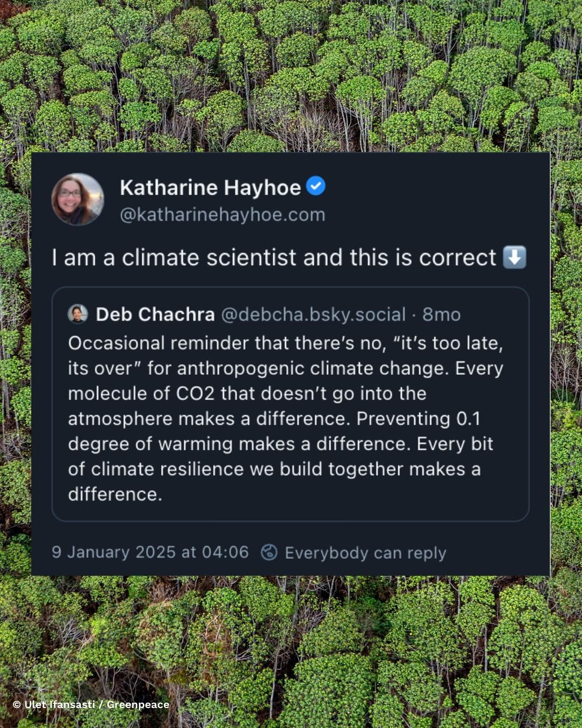Screen dimensions: 582x728
Task: Click the down arrow emoji in the post
Action: [x=515, y=257]
